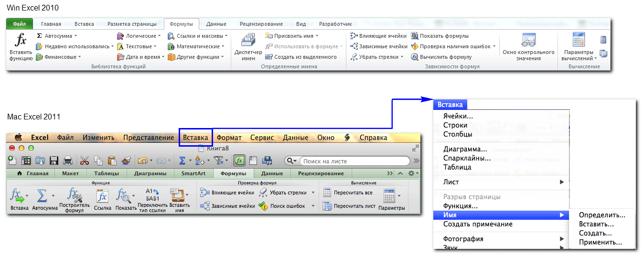Open Параметры вычислений dropdown in Win ribbon
The width and height of the screenshot is (644, 257).
coord(579,47)
